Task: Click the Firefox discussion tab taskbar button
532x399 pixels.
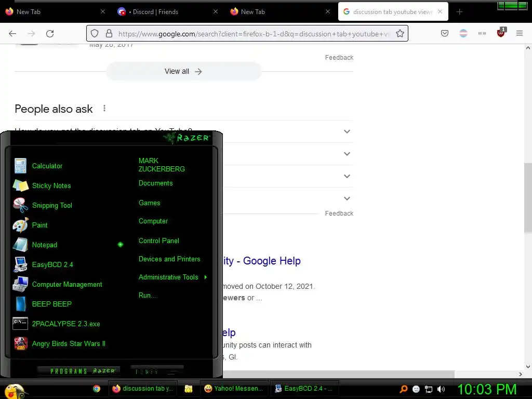Action: [143, 389]
